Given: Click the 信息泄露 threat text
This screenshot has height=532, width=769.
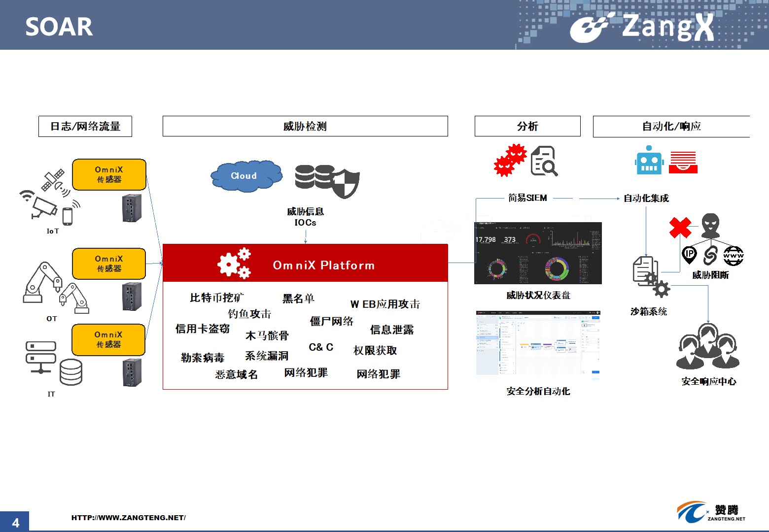Looking at the screenshot, I should [392, 330].
